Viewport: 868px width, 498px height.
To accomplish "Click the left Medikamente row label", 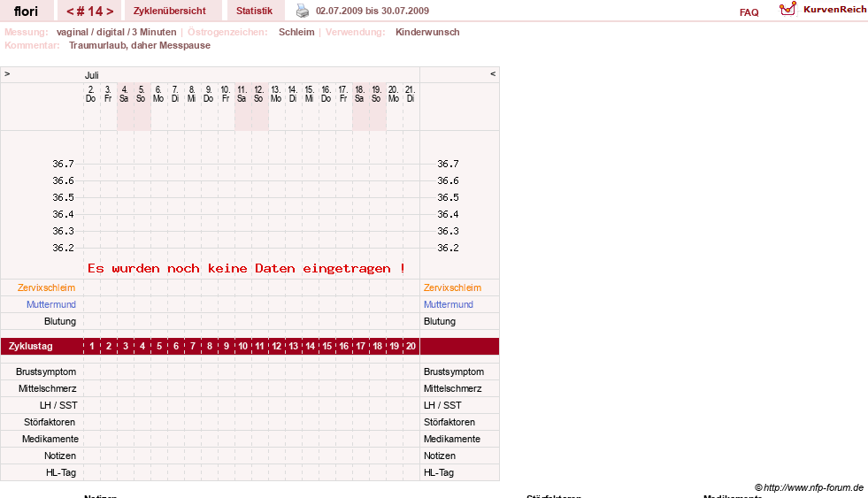I will pos(50,439).
